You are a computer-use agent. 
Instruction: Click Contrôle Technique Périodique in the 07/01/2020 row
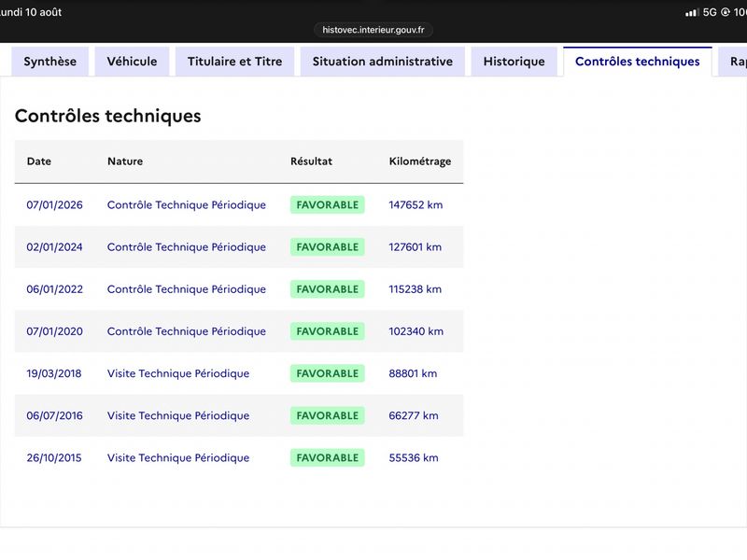click(186, 331)
